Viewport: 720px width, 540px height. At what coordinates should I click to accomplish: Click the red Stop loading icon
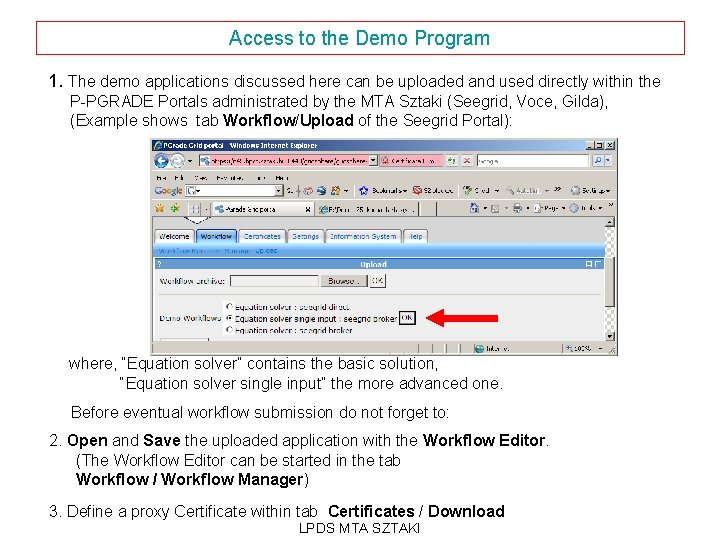[467, 161]
